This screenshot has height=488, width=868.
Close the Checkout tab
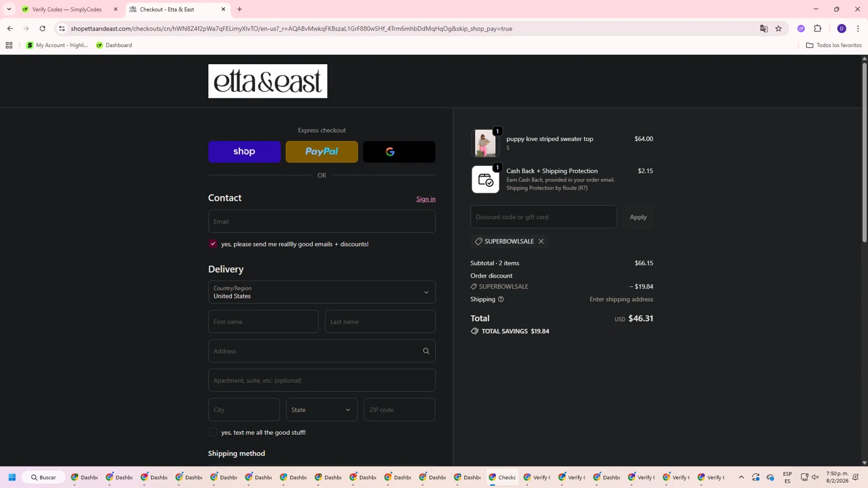[x=223, y=9]
